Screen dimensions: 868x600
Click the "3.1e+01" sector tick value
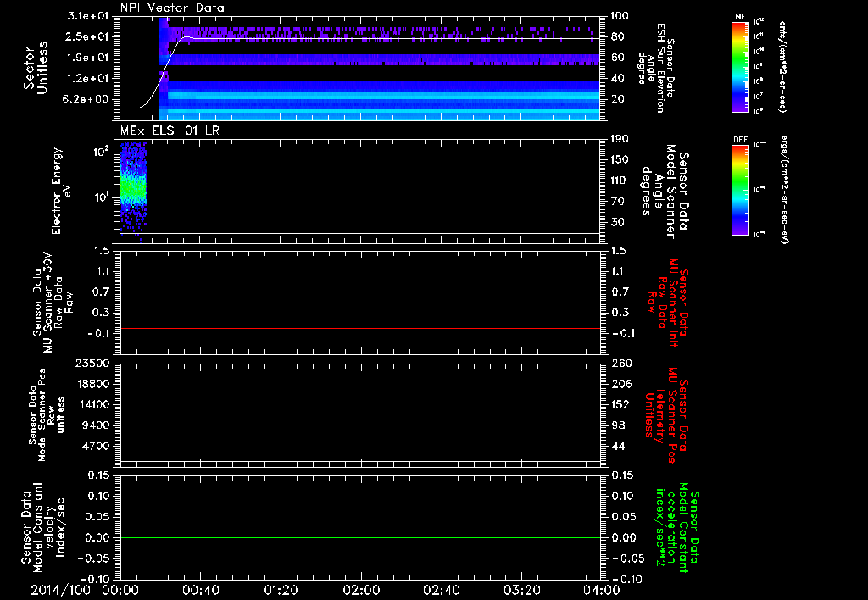tap(88, 15)
